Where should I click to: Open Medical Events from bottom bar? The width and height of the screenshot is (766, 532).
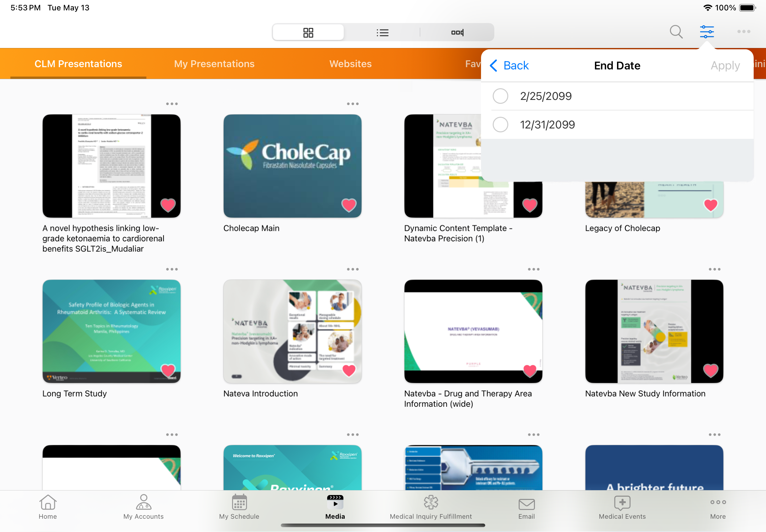[622, 507]
